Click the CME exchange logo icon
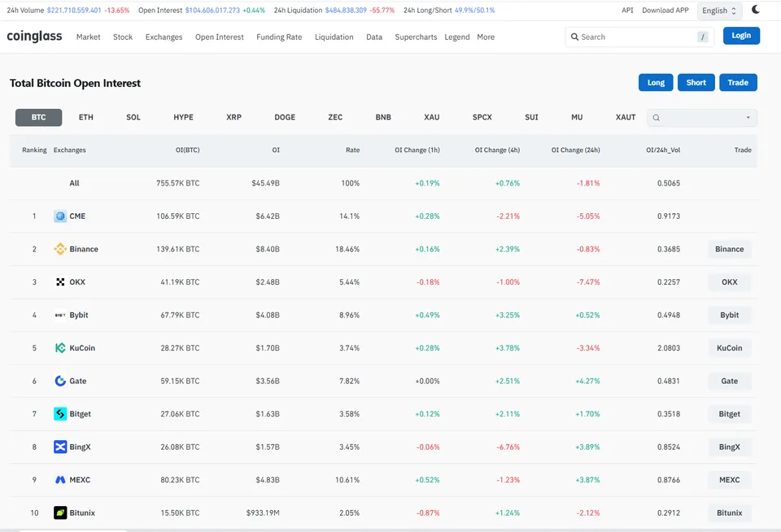781x532 pixels. 60,216
